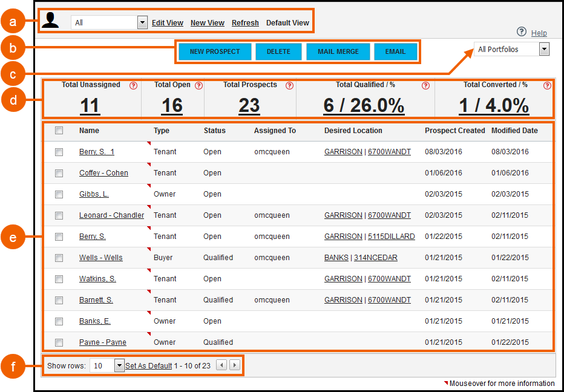Screen dimensions: 564x392
Task: Go to next page arrow
Action: point(235,365)
